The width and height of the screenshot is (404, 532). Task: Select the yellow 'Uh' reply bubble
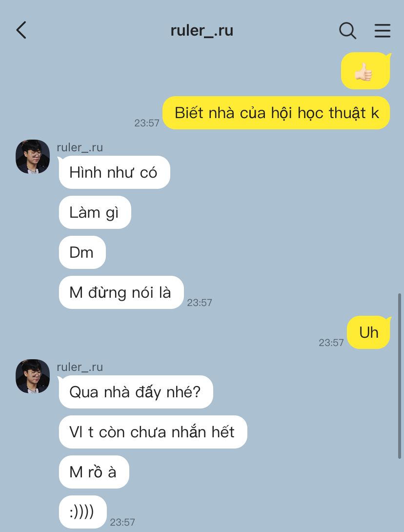[x=369, y=332]
